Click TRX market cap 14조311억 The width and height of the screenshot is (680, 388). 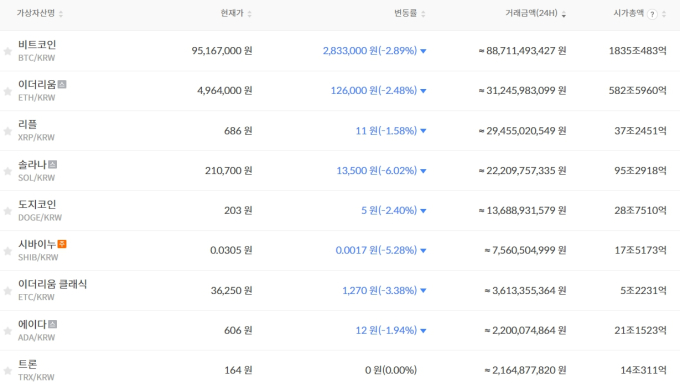pyautogui.click(x=644, y=370)
